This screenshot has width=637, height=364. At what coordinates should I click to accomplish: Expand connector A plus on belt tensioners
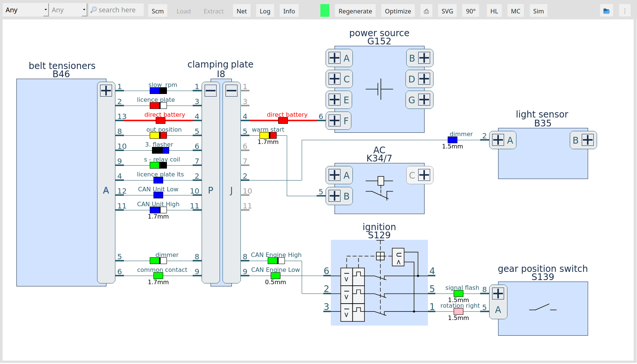(106, 91)
